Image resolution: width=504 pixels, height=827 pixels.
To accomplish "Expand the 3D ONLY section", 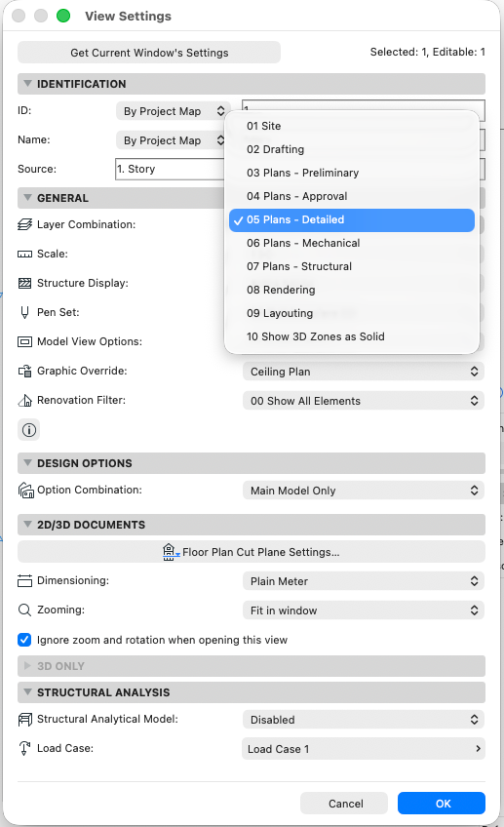I will [x=27, y=666].
